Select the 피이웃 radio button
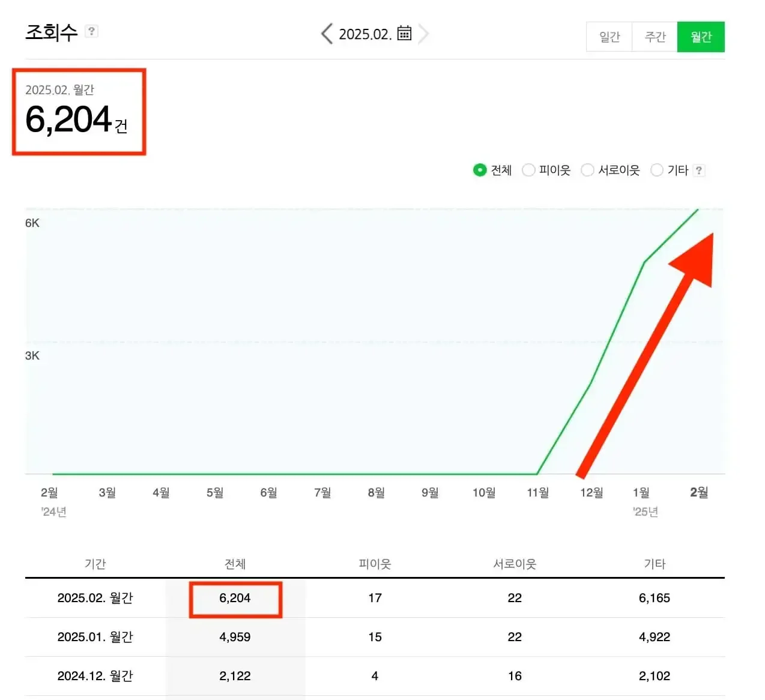This screenshot has width=765, height=700. click(528, 170)
